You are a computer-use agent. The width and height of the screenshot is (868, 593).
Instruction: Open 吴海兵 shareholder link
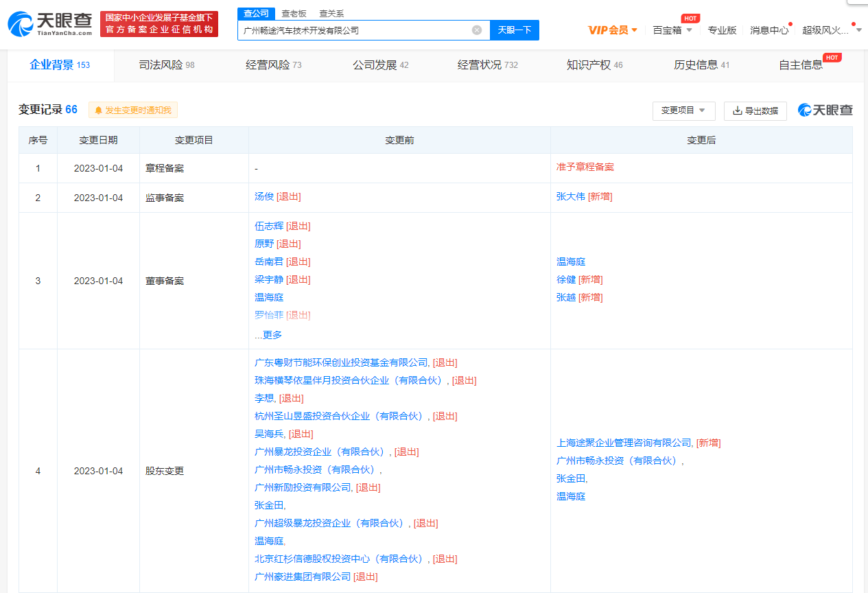[269, 434]
